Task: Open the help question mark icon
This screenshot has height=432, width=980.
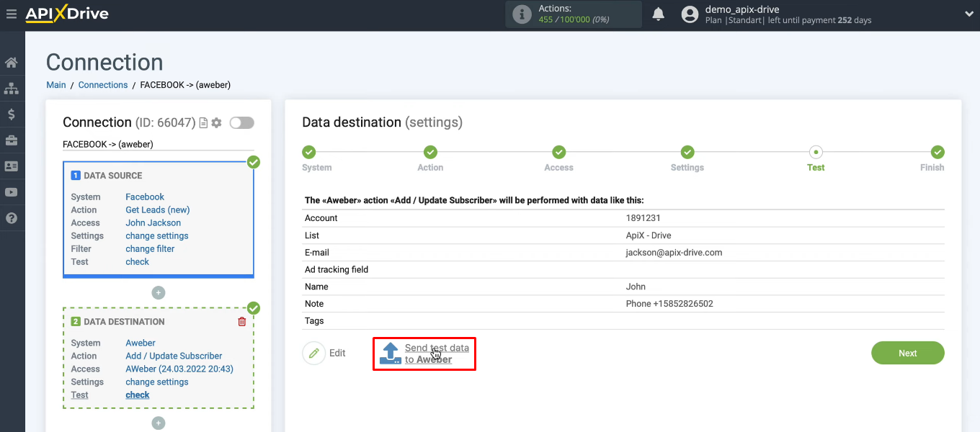Action: [x=12, y=218]
